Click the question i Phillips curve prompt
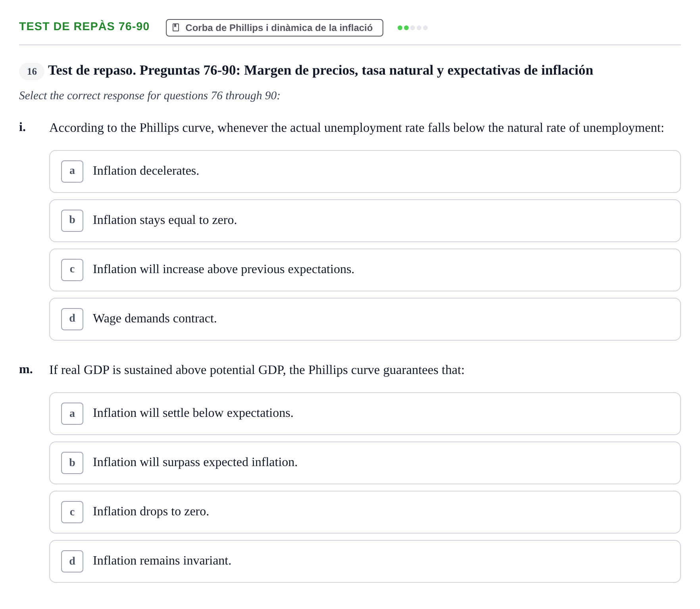Screen dimensions: 700x609 (356, 128)
